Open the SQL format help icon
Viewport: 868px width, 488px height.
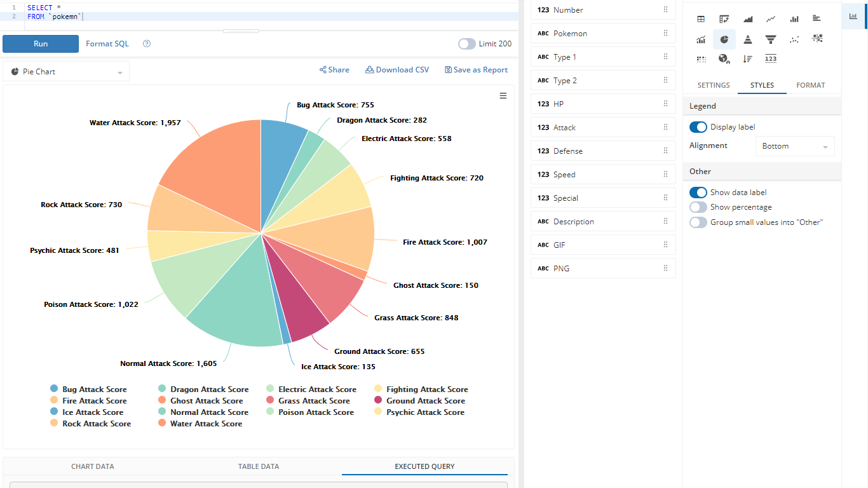coord(147,44)
